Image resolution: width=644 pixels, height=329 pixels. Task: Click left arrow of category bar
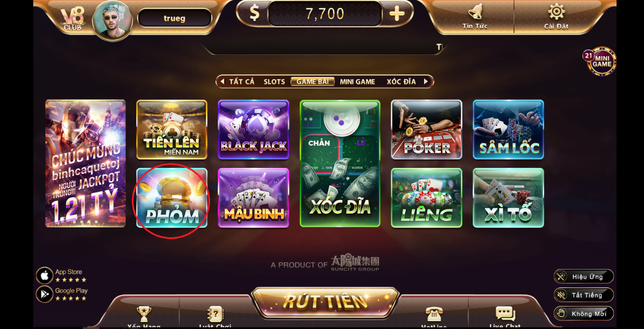(222, 81)
